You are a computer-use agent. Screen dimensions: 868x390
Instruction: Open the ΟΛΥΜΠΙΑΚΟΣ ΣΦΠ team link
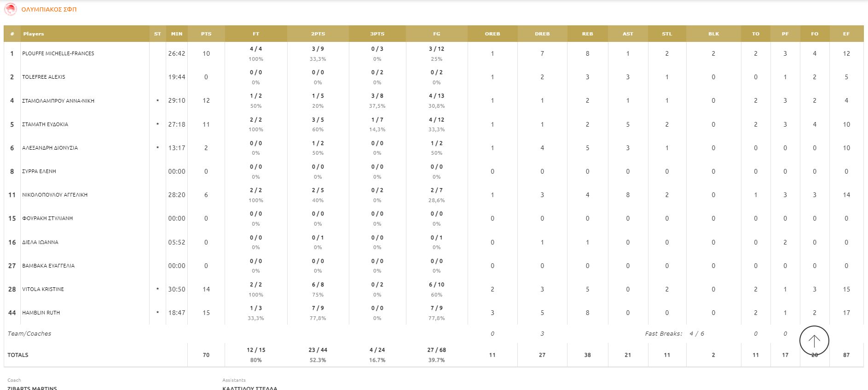click(49, 9)
